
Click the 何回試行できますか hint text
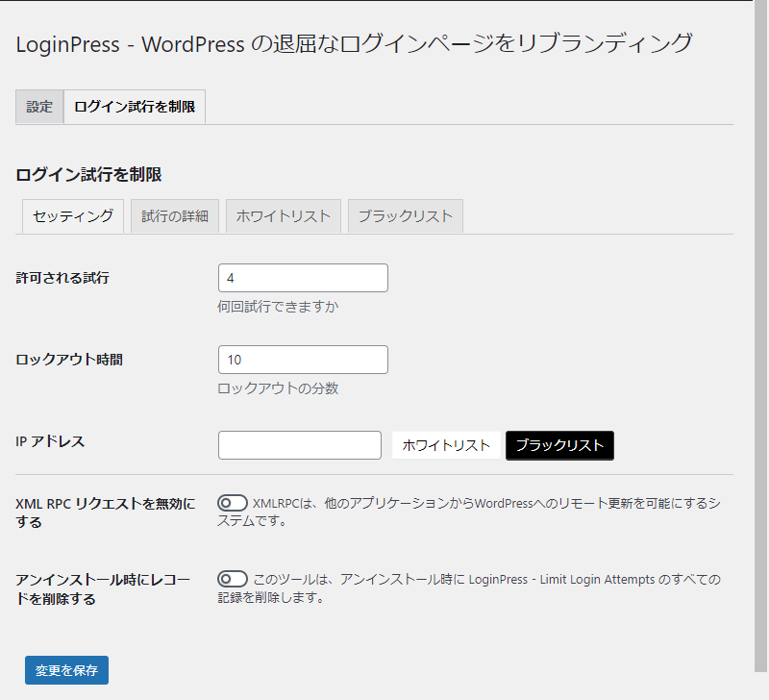pos(278,307)
